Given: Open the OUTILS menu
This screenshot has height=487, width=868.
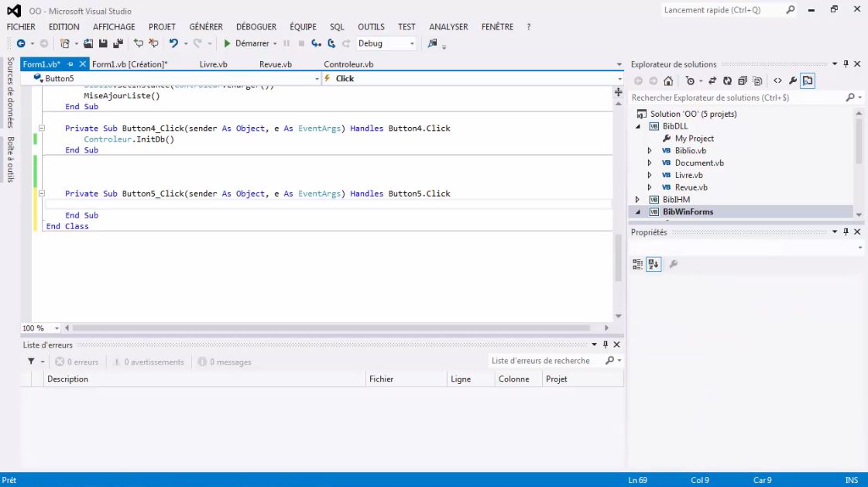Looking at the screenshot, I should 371,26.
